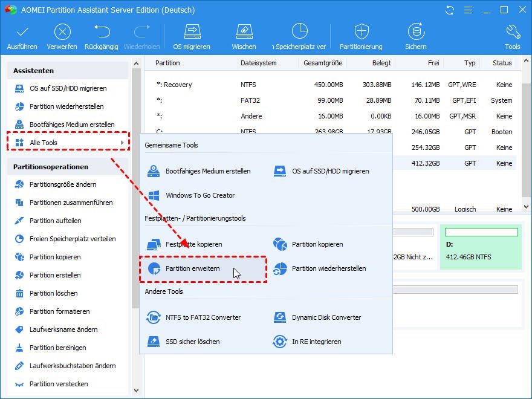Open Alle Tools in the Assistenten panel
Viewport: 532px width, 399px height.
point(68,143)
